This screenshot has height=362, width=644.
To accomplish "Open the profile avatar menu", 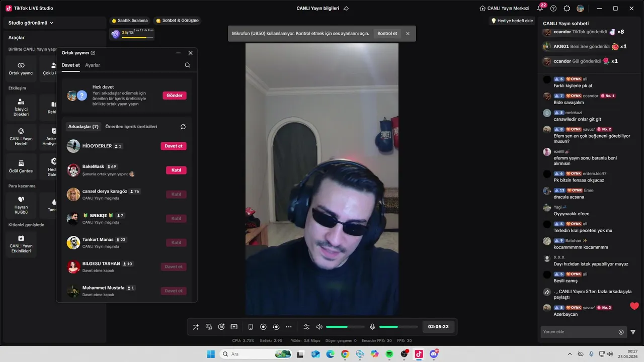I will point(581,9).
